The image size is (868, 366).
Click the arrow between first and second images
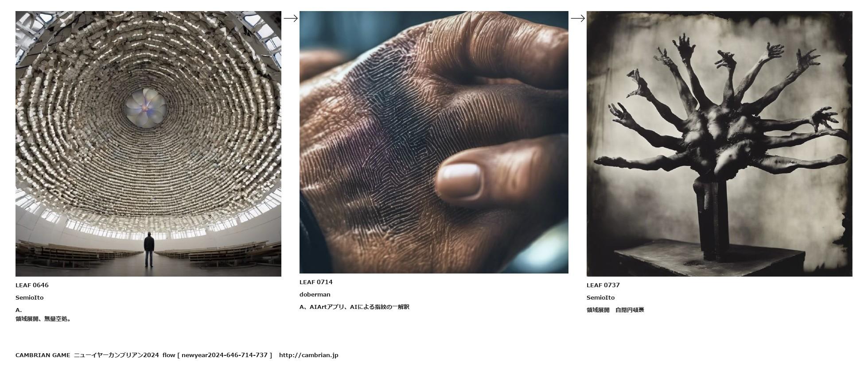click(290, 18)
